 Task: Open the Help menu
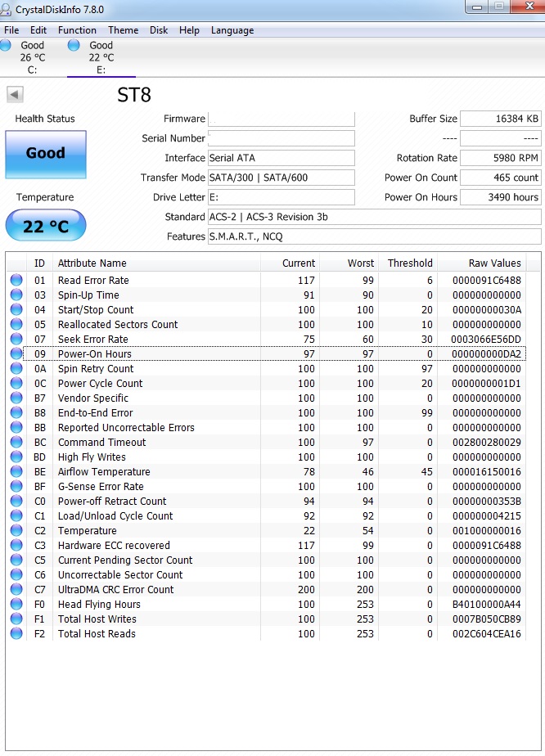tap(189, 30)
